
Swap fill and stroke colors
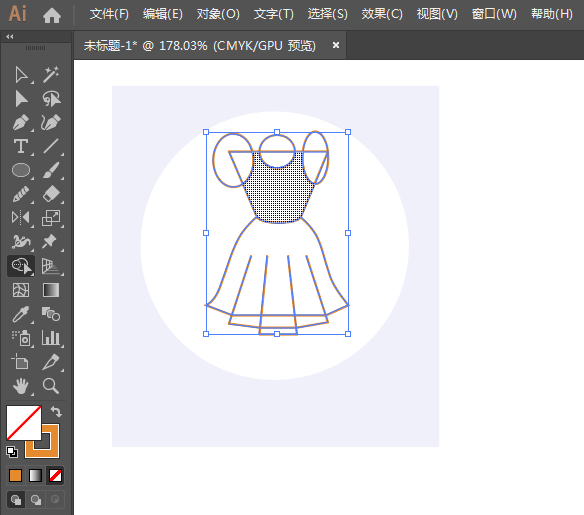(56, 411)
